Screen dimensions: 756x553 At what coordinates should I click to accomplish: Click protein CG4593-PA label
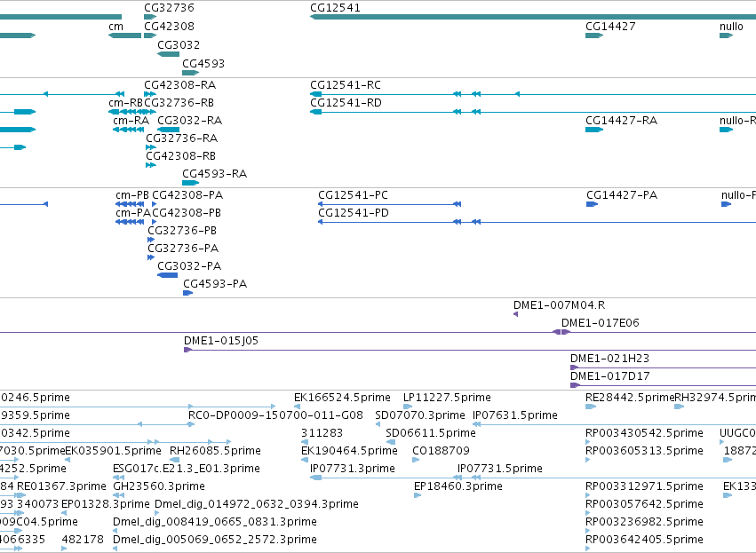[215, 284]
